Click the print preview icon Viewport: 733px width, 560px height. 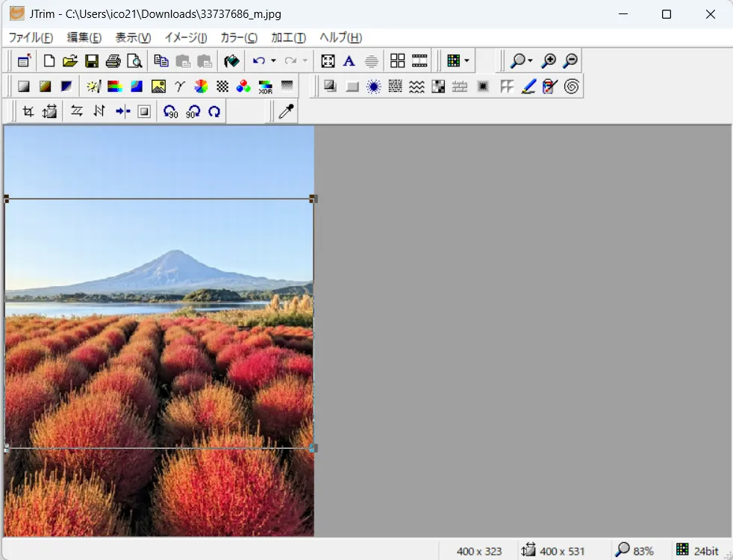(x=134, y=61)
